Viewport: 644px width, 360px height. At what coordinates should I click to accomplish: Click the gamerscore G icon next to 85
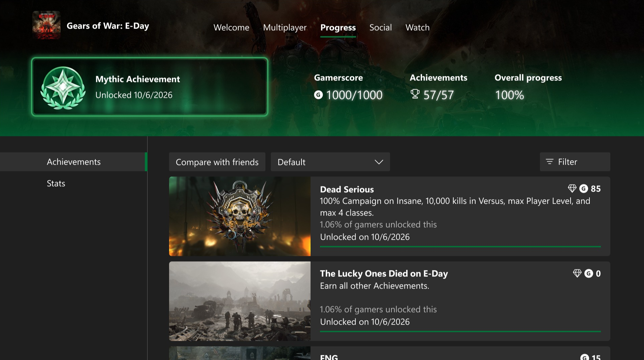pyautogui.click(x=584, y=189)
